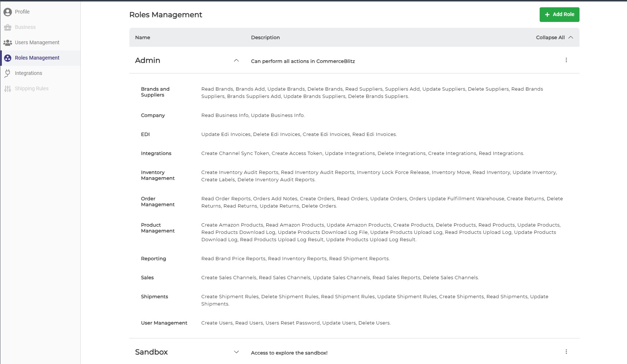Click the EDI permission group label
The height and width of the screenshot is (364, 627).
click(x=145, y=134)
